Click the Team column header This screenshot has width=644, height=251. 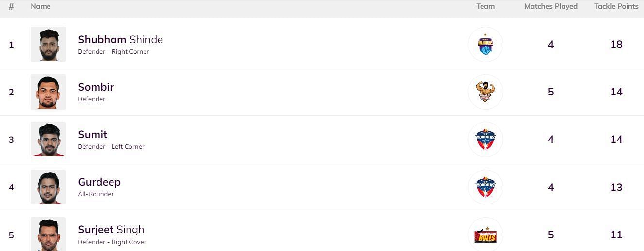(x=485, y=6)
